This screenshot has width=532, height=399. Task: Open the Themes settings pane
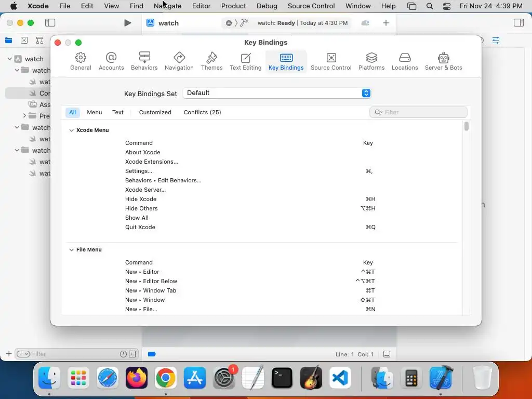point(212,61)
